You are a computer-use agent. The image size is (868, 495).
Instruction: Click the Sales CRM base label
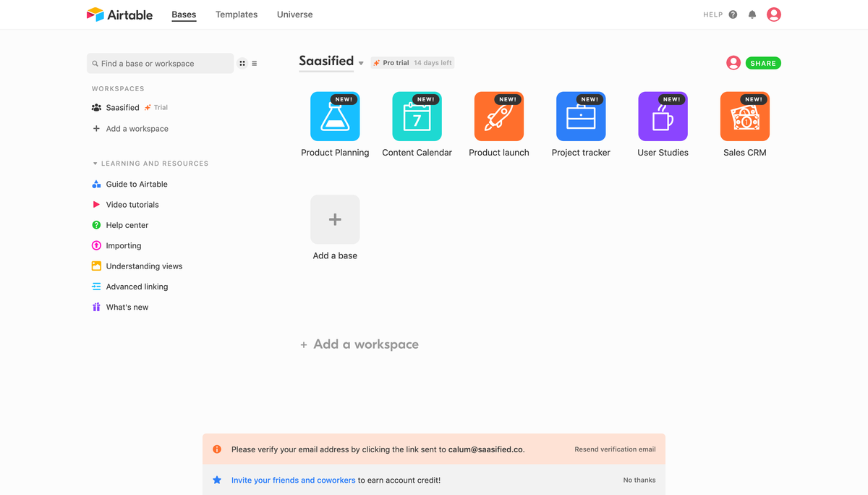click(745, 153)
